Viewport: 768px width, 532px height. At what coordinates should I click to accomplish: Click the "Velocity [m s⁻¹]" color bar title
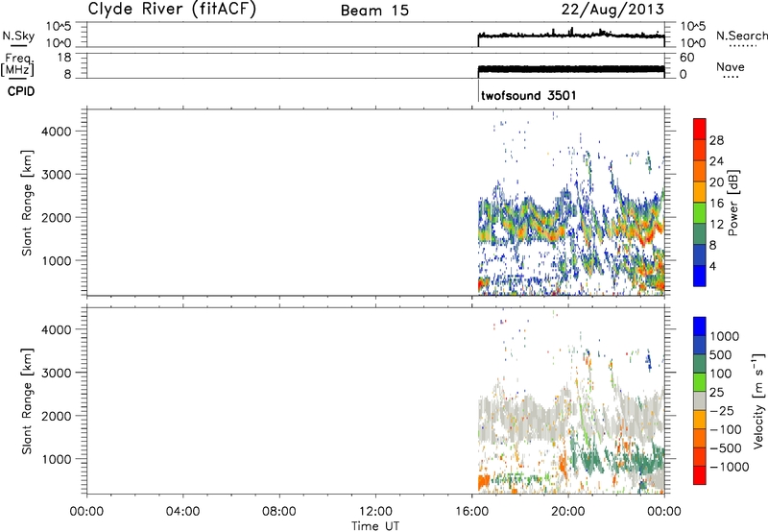point(758,401)
